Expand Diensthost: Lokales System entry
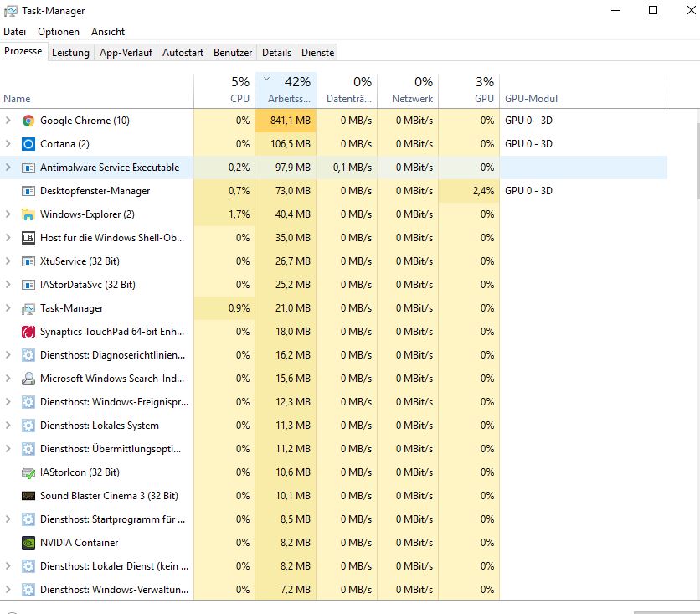Viewport: 700px width, 614px height. point(8,426)
